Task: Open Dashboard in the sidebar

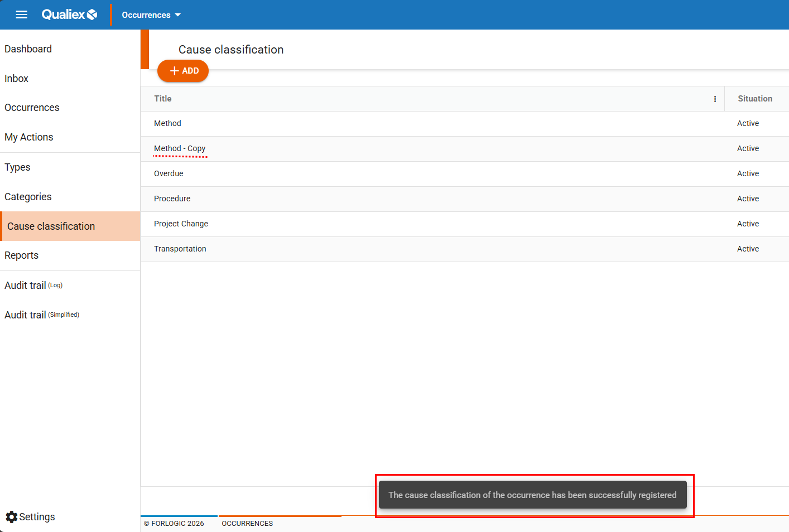Action: [x=28, y=49]
